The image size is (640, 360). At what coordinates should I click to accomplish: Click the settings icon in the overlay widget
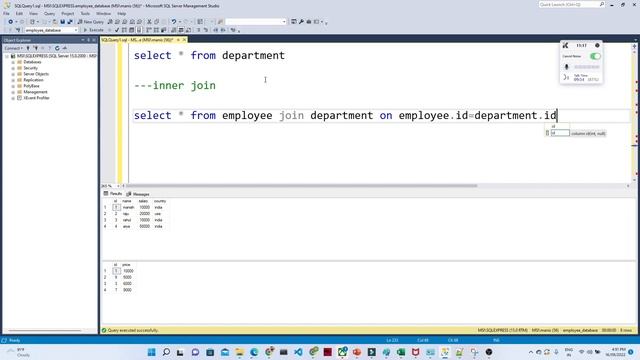597,45
